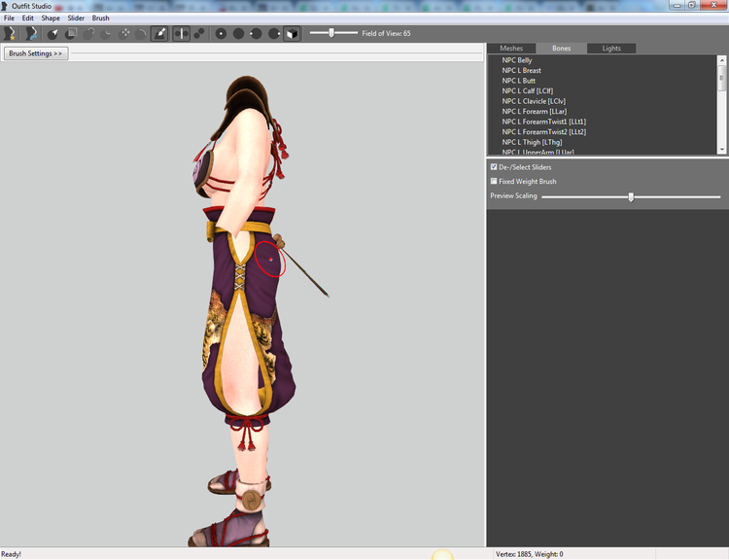
Task: Select the Deflate brush icon
Action: pyautogui.click(x=106, y=33)
